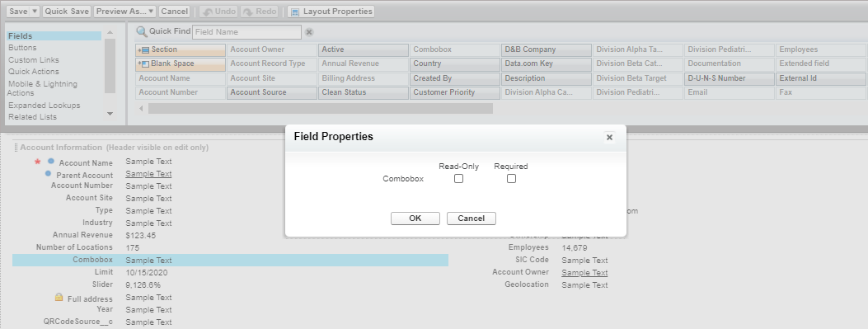Select the Description palette field

click(547, 78)
